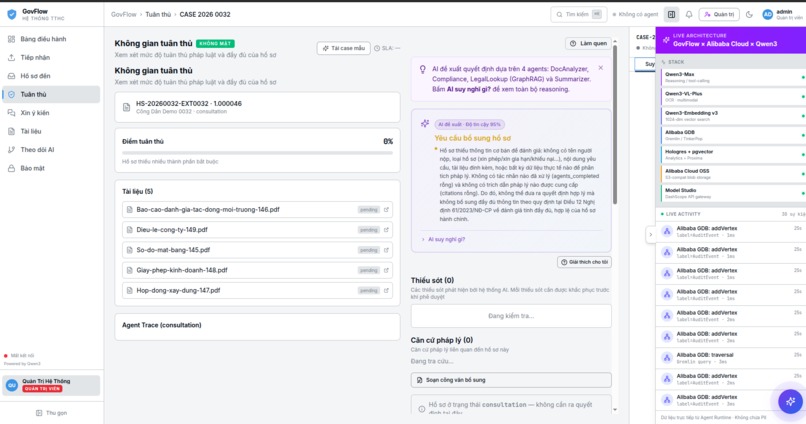Select Dieu-le-cong-ty-149.pdf file

pyautogui.click(x=257, y=230)
